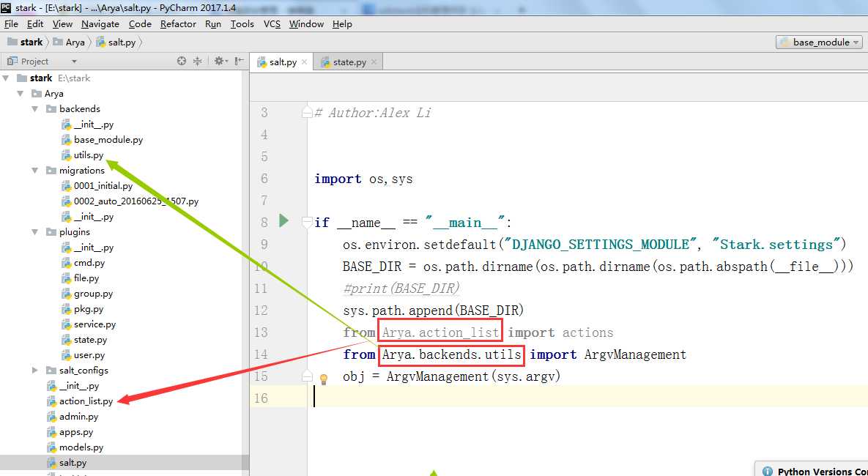Click ArgvManagement import on line 14
868x476 pixels.
pyautogui.click(x=635, y=354)
